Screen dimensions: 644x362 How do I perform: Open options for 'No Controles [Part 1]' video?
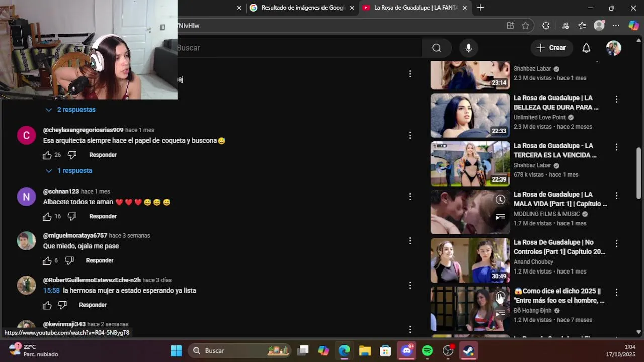[x=616, y=244]
